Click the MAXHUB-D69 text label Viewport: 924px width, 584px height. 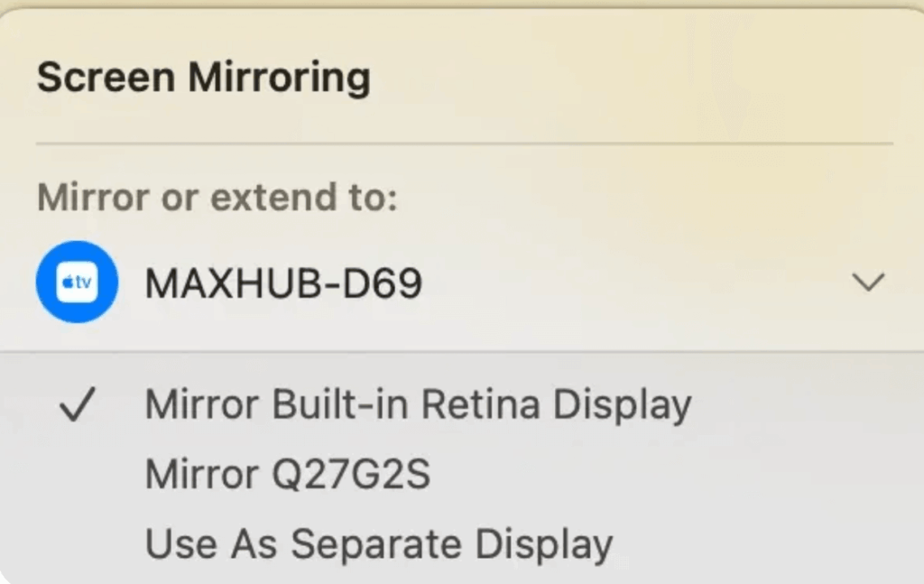point(282,284)
